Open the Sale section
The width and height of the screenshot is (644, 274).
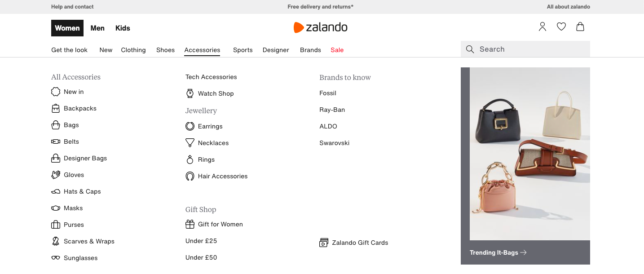pos(337,50)
